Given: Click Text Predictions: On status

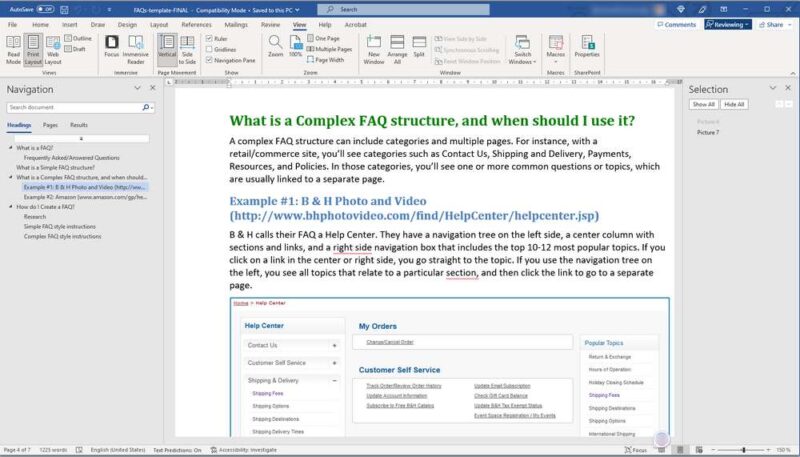Looking at the screenshot, I should click(177, 450).
